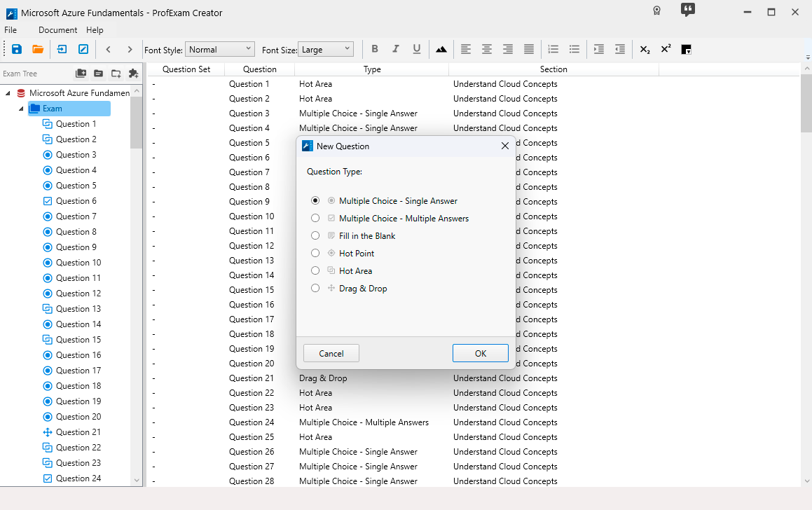Image resolution: width=812 pixels, height=510 pixels.
Task: Open Font Style dropdown
Action: [x=220, y=49]
